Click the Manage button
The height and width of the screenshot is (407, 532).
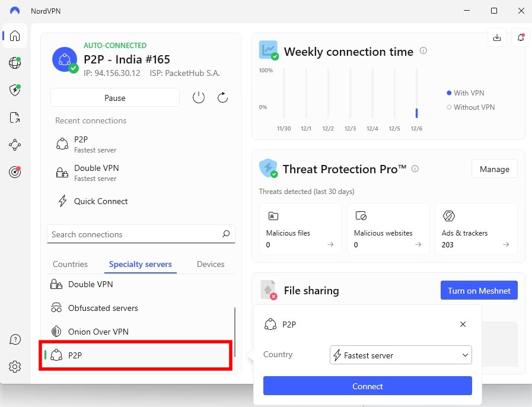pos(495,168)
